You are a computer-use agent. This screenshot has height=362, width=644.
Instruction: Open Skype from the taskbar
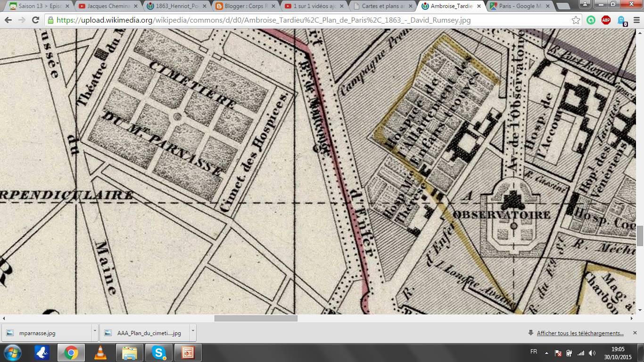coord(159,353)
